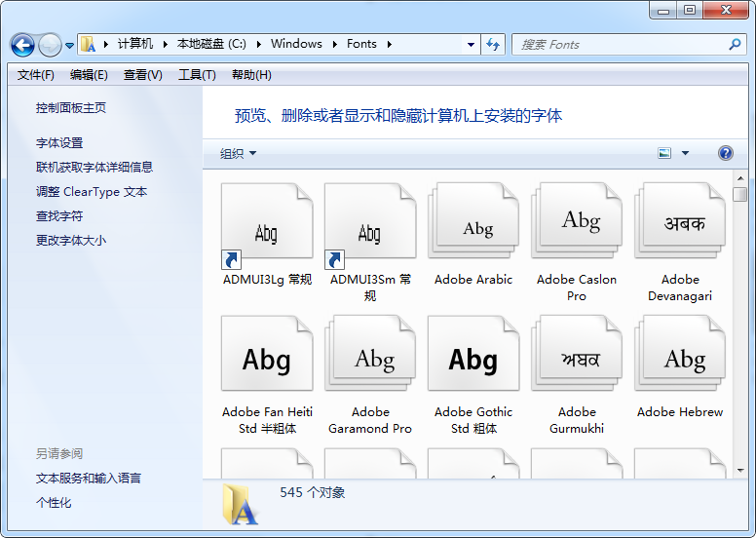
Task: Select the Adobe Devanagari font icon
Action: pyautogui.click(x=680, y=219)
